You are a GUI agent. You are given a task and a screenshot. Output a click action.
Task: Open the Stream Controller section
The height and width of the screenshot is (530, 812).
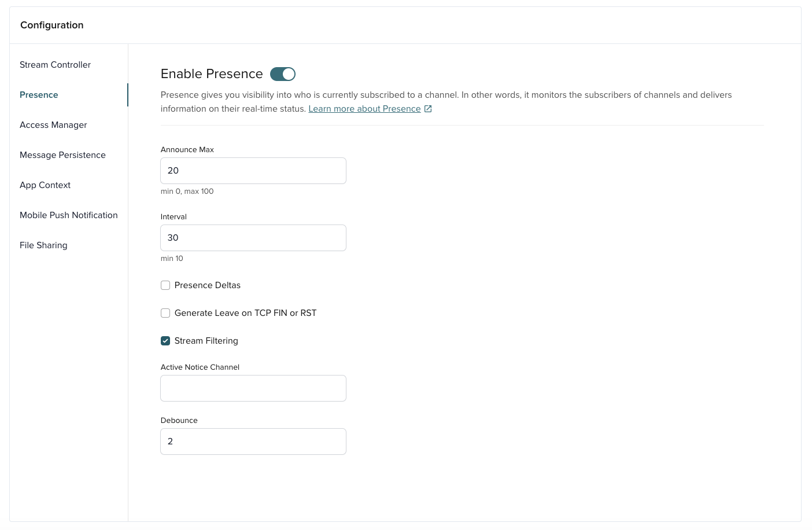coord(55,65)
